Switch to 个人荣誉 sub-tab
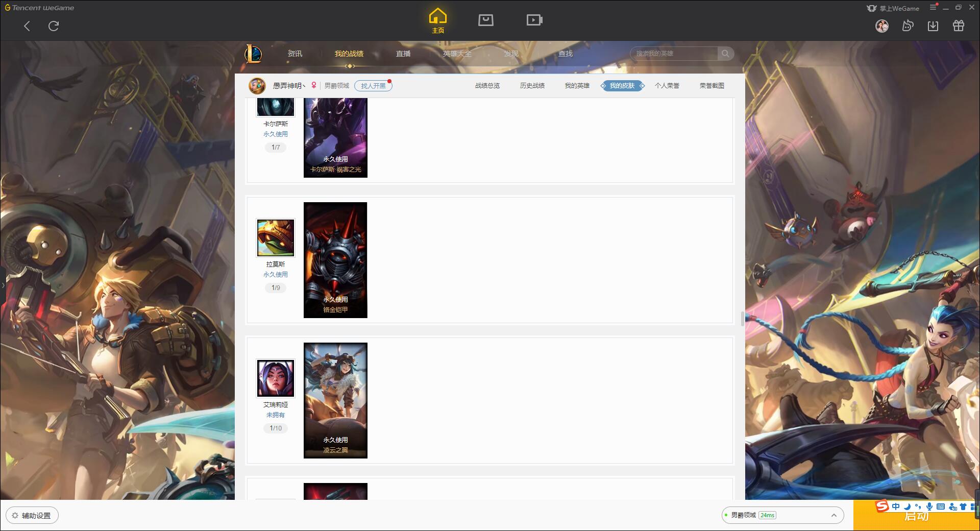The width and height of the screenshot is (980, 531). (x=667, y=86)
